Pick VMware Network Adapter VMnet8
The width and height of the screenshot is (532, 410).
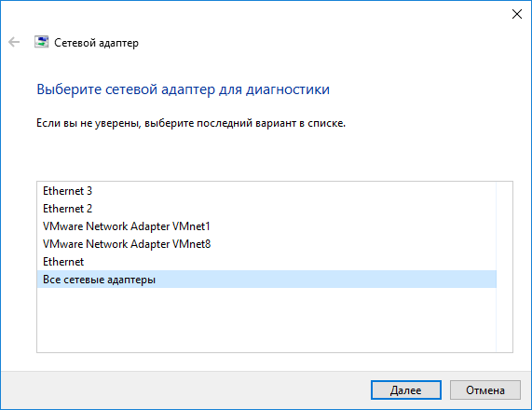[266, 244]
